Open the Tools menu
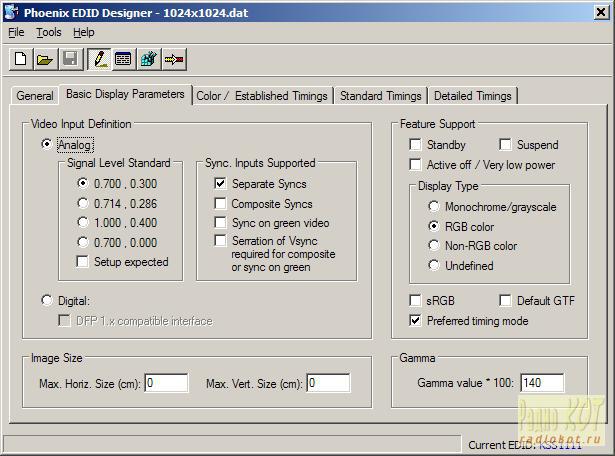This screenshot has height=456, width=615. [x=49, y=32]
